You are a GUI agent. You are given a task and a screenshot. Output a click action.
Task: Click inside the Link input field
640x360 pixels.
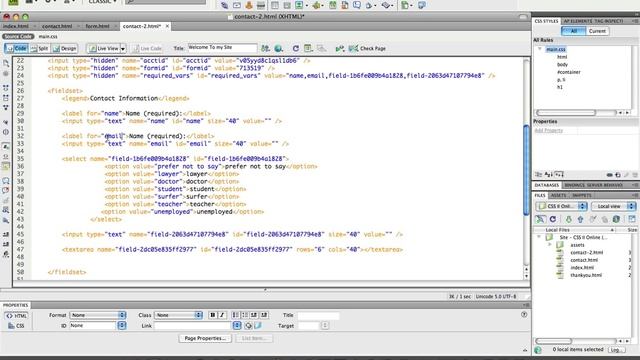pyautogui.click(x=193, y=326)
